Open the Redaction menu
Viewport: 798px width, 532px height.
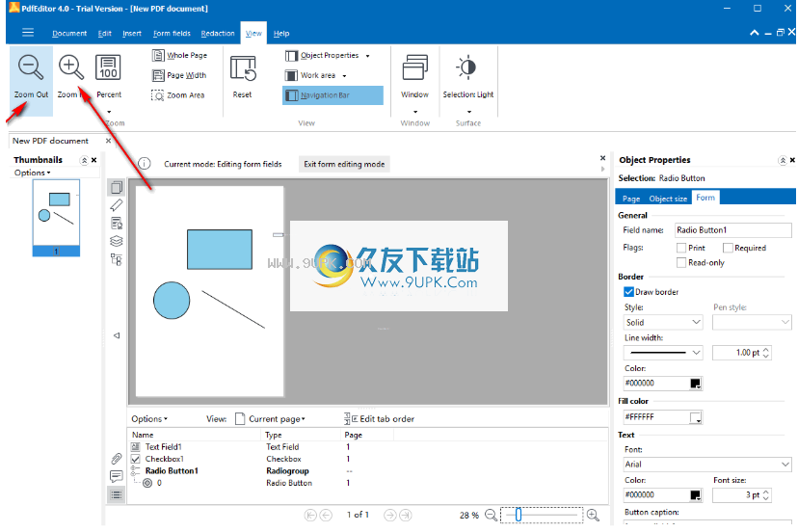click(217, 34)
